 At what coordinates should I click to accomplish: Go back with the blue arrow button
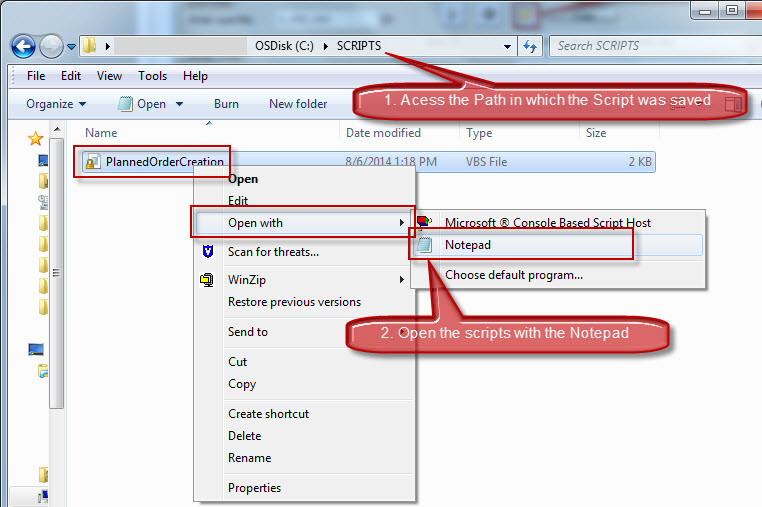pyautogui.click(x=23, y=47)
